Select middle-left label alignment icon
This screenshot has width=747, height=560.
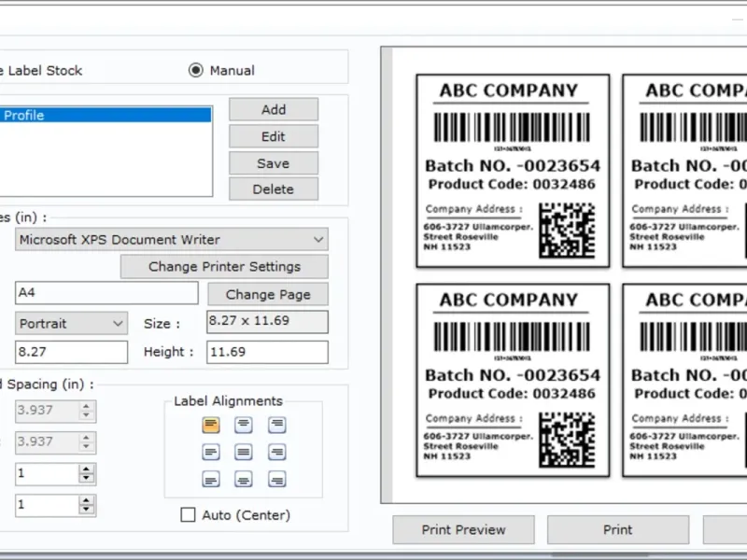point(211,452)
